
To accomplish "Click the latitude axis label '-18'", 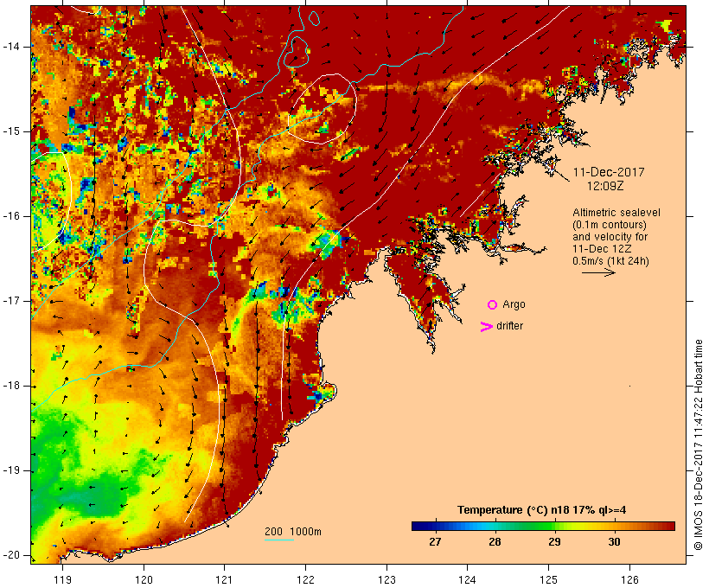I will point(11,386).
